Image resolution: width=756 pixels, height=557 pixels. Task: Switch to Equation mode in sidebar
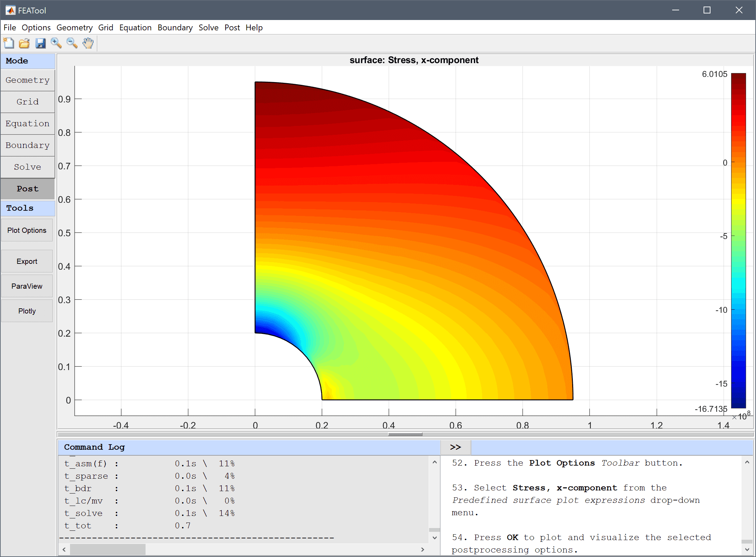pyautogui.click(x=28, y=123)
